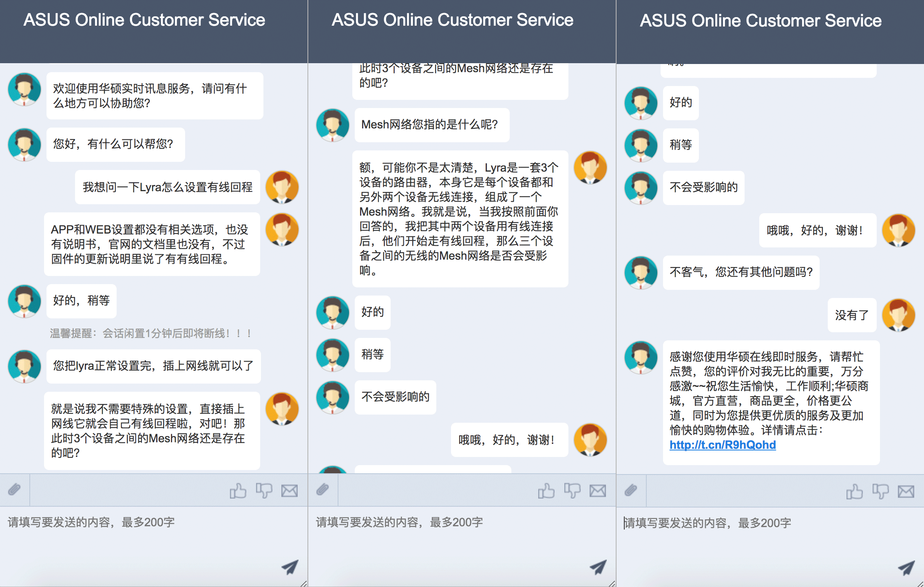Click the message 我想问一下Lyra怎么设置有线回程
This screenshot has width=924, height=587.
point(168,187)
